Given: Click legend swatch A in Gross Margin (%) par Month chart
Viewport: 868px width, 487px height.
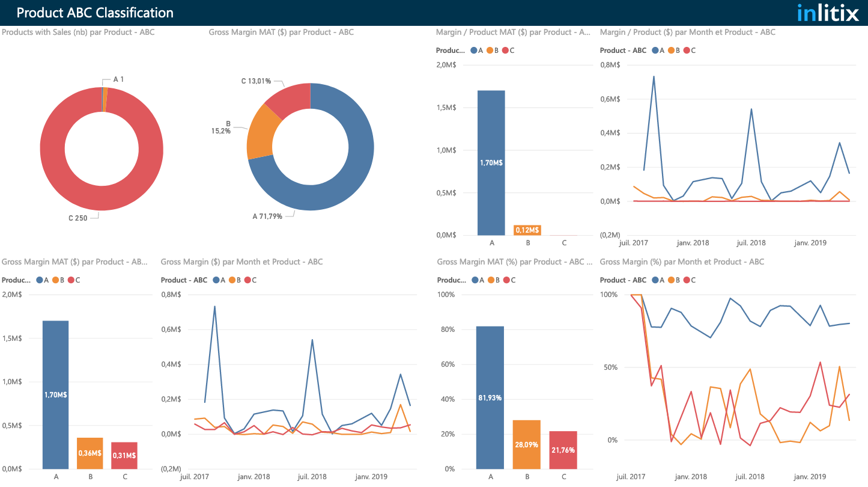Looking at the screenshot, I should click(x=654, y=280).
